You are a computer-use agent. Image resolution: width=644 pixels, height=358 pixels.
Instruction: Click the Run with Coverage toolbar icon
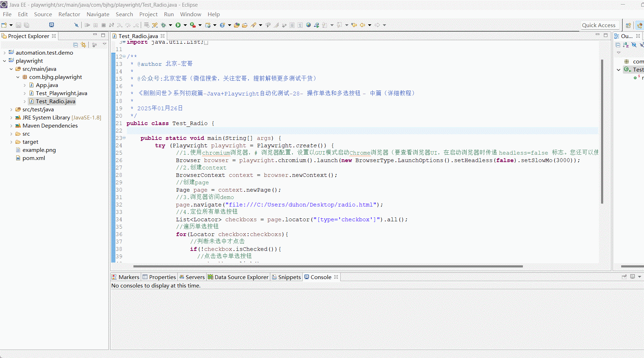click(192, 25)
